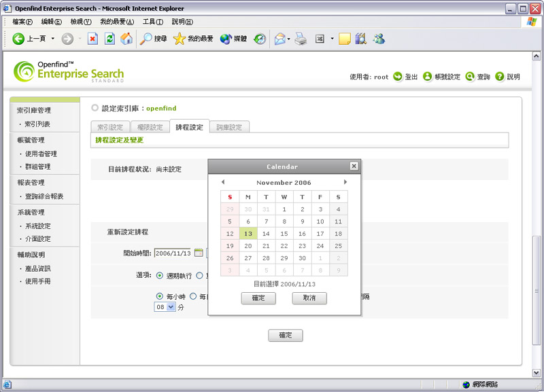Screen dimensions: 544x392
Task: Open 介面設定 sidebar link
Action: click(38, 239)
